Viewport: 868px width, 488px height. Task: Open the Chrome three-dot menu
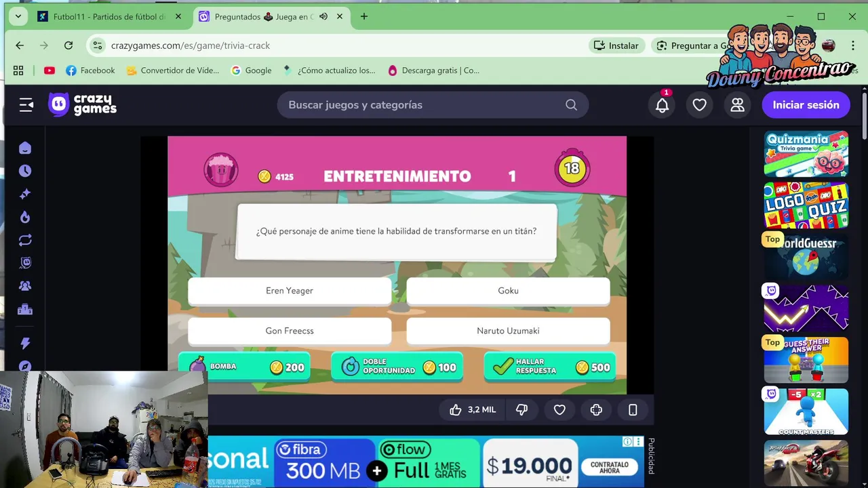point(852,45)
